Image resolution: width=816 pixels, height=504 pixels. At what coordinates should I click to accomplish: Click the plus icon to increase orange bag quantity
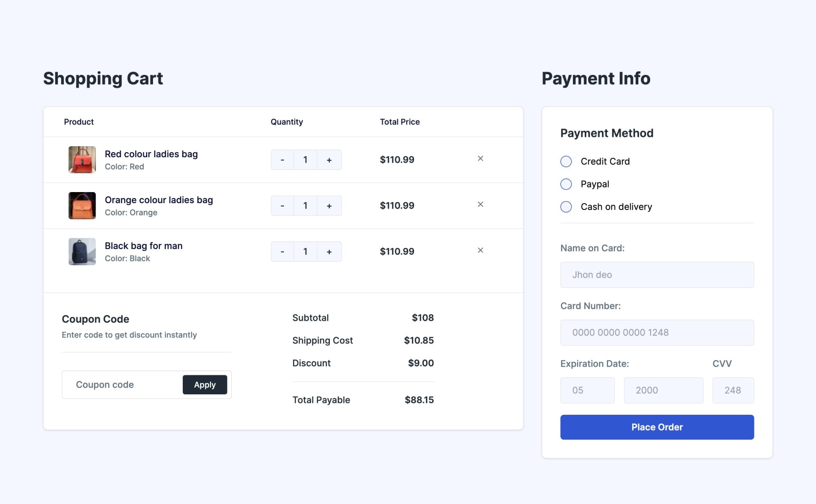coord(329,205)
